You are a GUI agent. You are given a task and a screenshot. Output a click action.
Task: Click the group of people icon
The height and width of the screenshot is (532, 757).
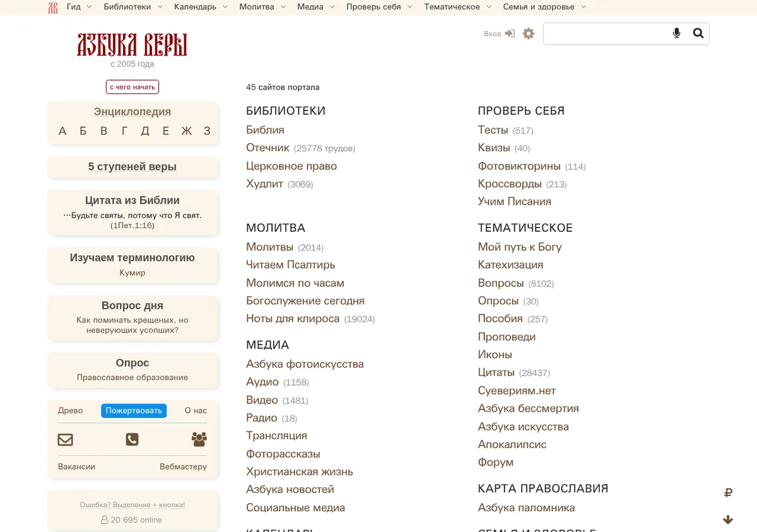point(199,439)
